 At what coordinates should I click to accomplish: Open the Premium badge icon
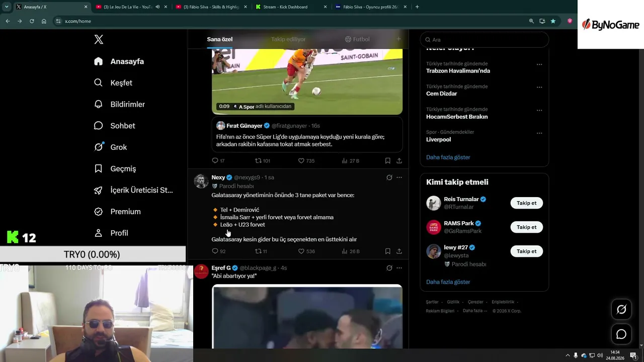coord(99,212)
